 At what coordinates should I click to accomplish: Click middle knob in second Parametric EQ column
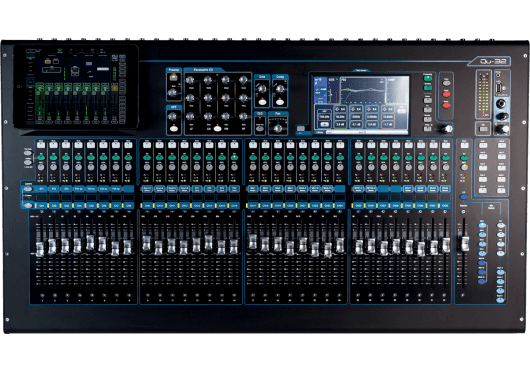click(x=208, y=98)
